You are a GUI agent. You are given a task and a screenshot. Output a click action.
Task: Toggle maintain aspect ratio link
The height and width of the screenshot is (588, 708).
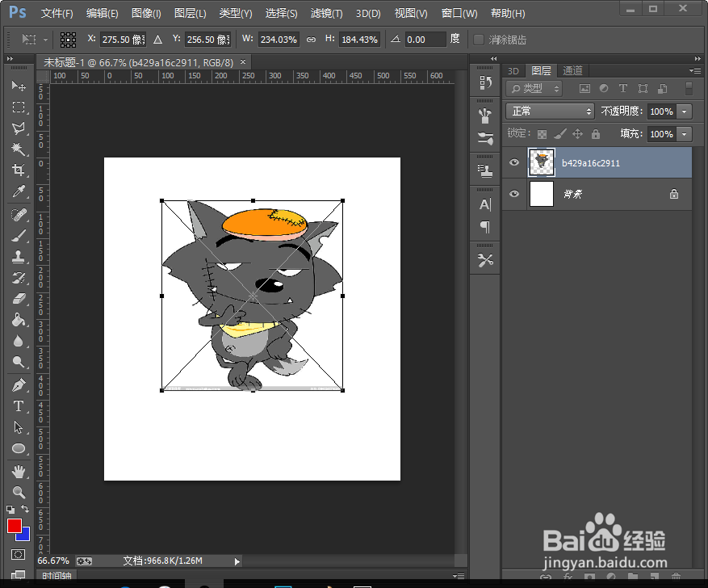pos(311,40)
